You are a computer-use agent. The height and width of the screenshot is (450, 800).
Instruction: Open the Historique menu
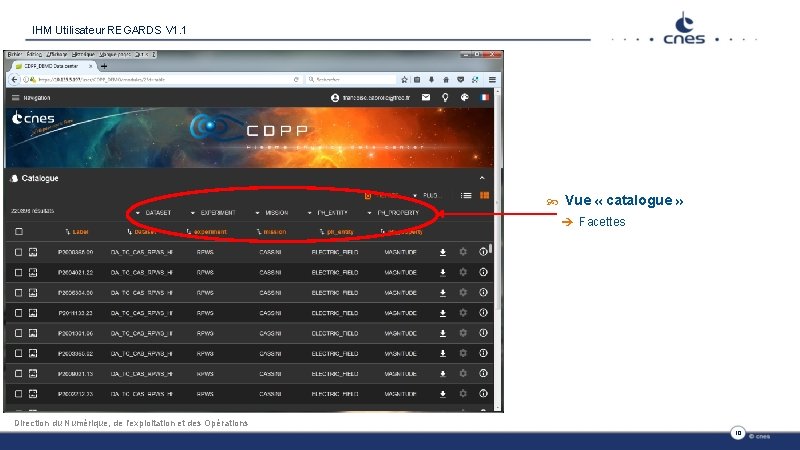coord(83,54)
